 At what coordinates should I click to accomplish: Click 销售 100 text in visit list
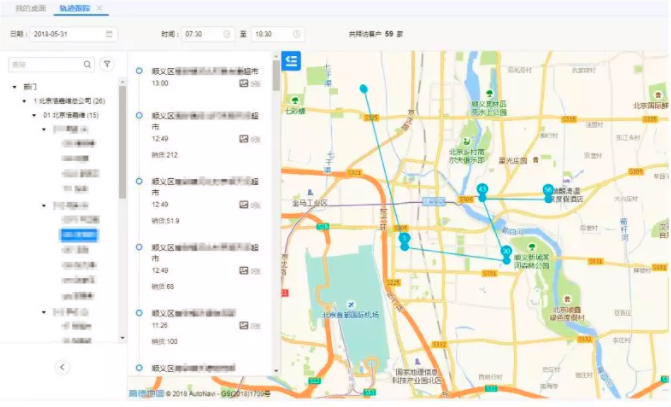[164, 342]
